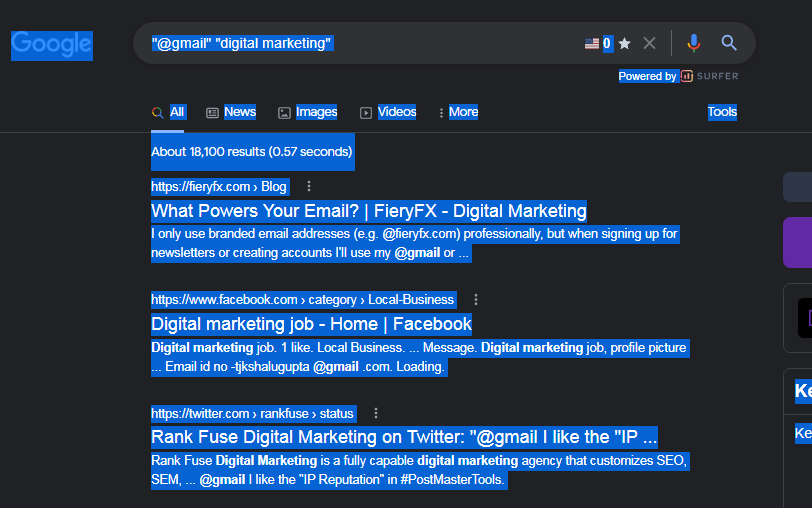Click the Google logo
Screen dimensions: 812x508
point(51,45)
